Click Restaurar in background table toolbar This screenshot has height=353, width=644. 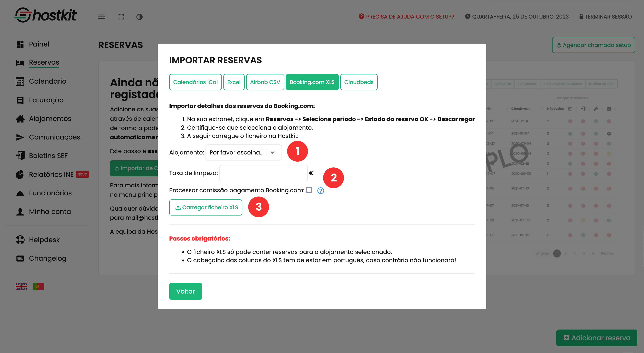(x=527, y=84)
